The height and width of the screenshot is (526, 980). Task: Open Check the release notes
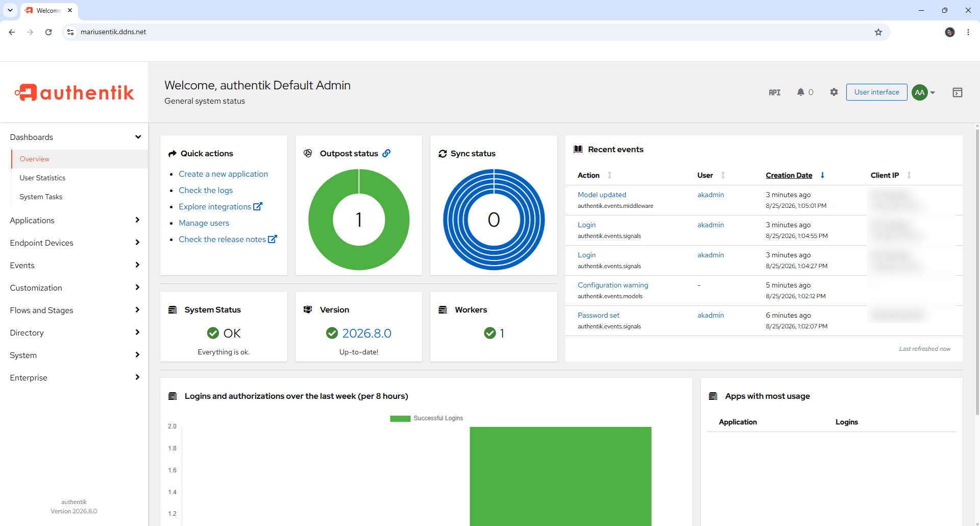(222, 239)
